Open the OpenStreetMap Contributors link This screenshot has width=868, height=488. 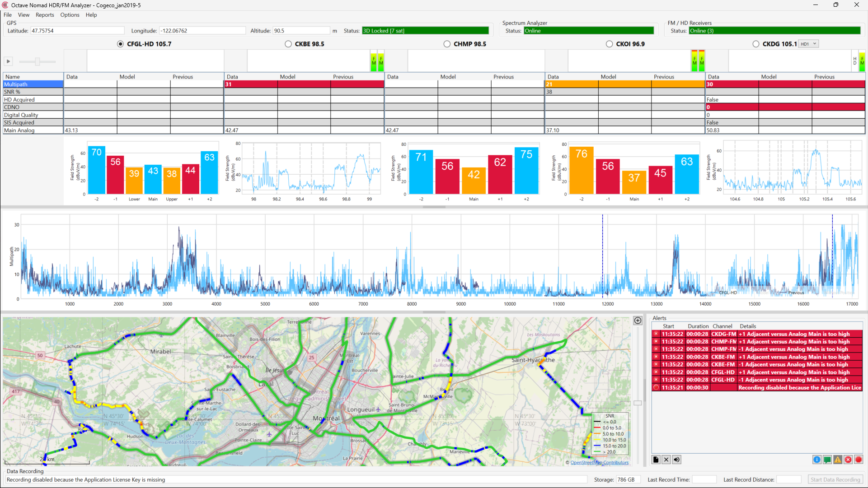[x=599, y=462]
